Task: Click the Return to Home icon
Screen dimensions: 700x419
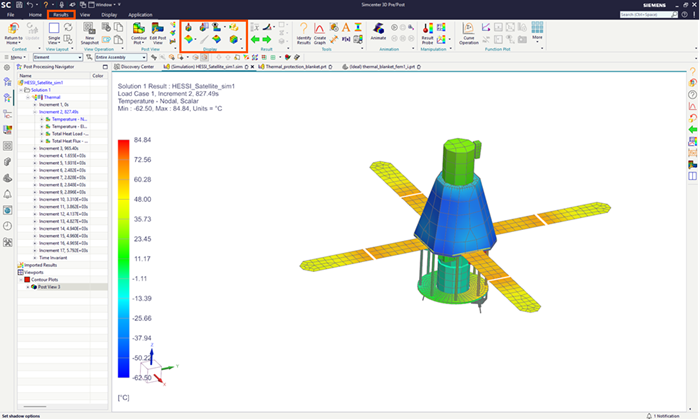Action: point(13,30)
